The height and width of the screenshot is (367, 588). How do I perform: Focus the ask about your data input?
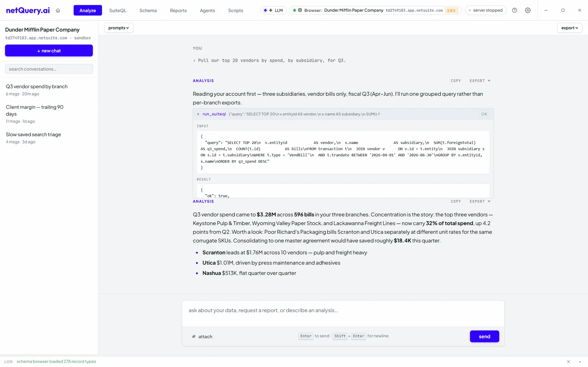[x=343, y=313]
